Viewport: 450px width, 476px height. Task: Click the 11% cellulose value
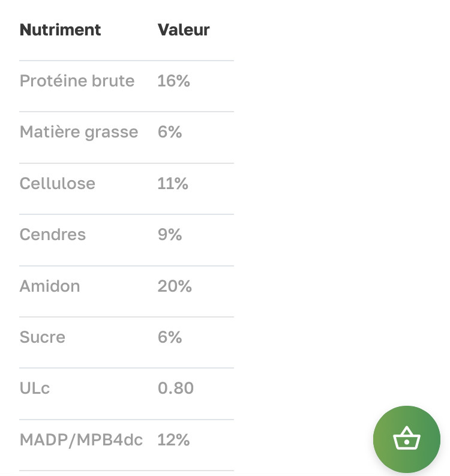click(x=173, y=183)
